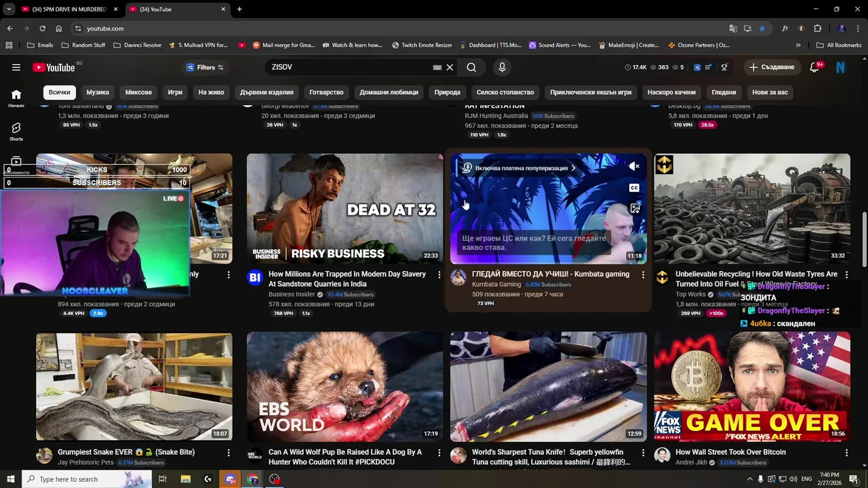Select the Музика chip

pyautogui.click(x=98, y=92)
